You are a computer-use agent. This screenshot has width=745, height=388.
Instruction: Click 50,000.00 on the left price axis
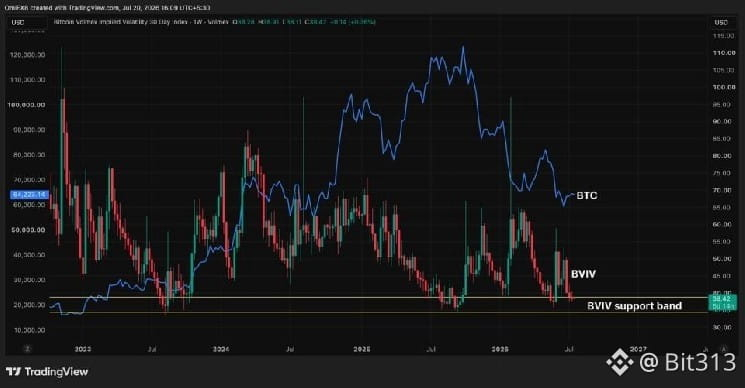click(x=29, y=230)
